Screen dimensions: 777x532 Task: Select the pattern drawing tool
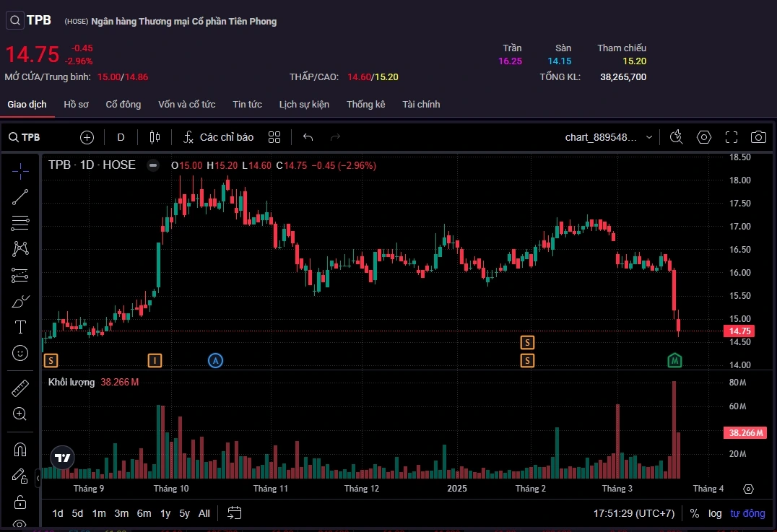click(20, 248)
